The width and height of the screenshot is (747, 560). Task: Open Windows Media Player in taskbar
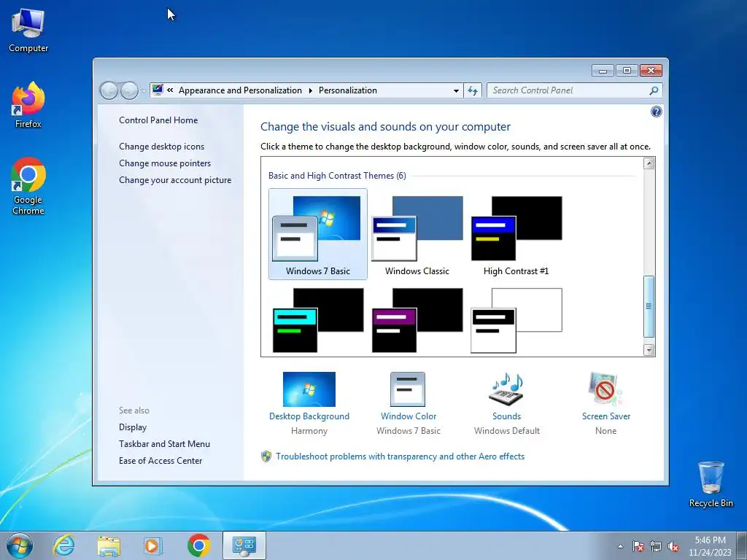(x=153, y=545)
